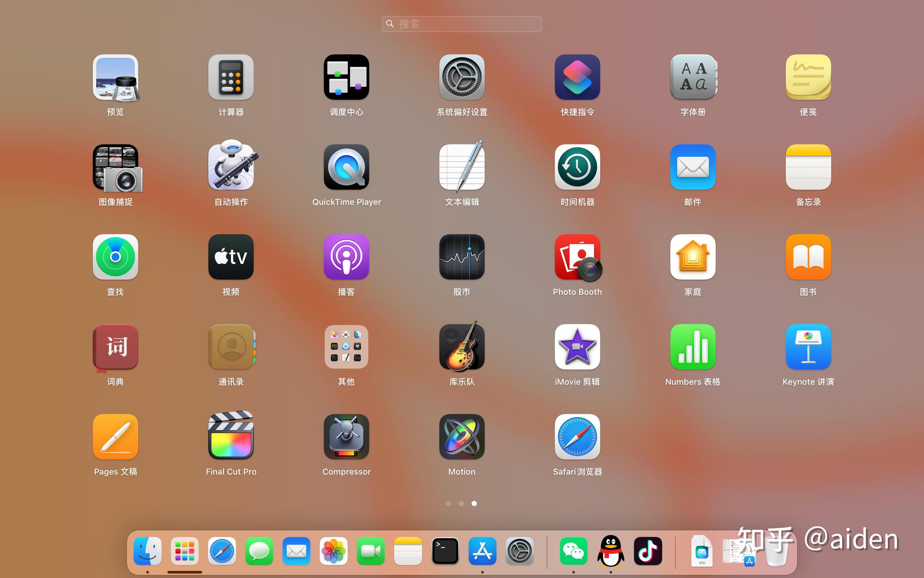Open App Store from the Dock
Screen dimensions: 924x578
[483, 551]
